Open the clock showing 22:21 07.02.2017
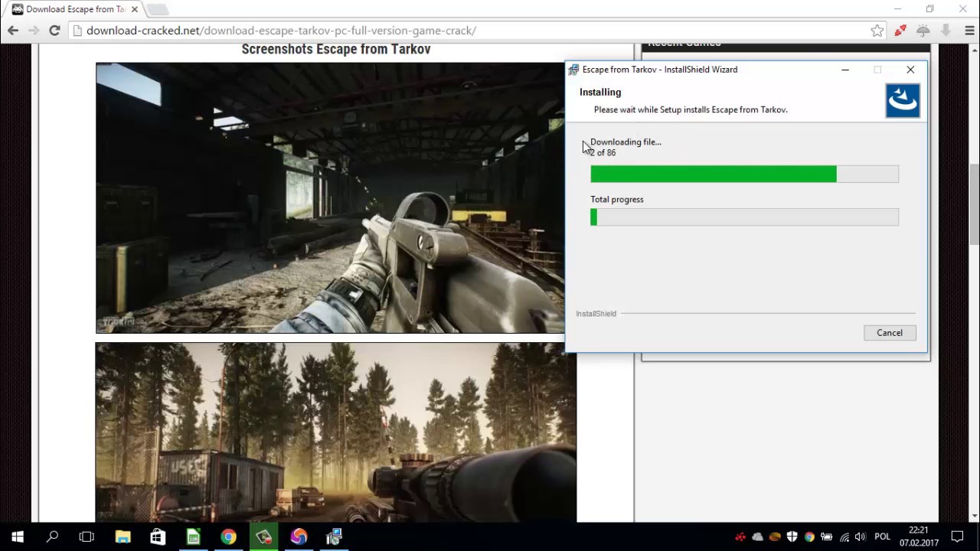 coord(919,536)
